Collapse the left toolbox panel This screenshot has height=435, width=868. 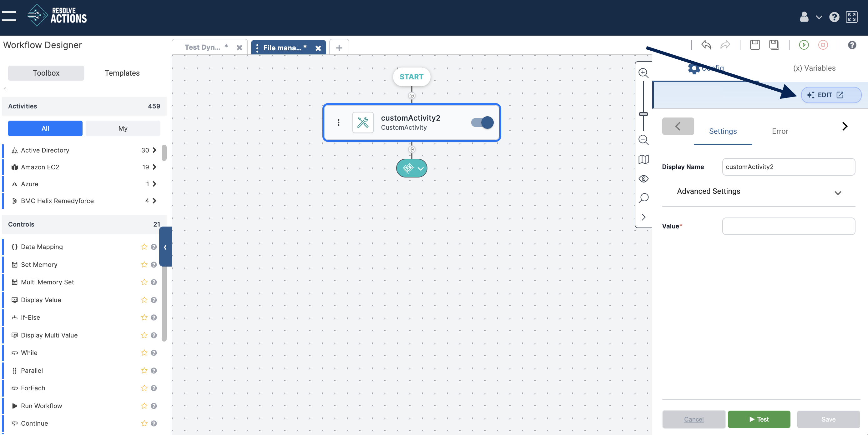tap(165, 247)
